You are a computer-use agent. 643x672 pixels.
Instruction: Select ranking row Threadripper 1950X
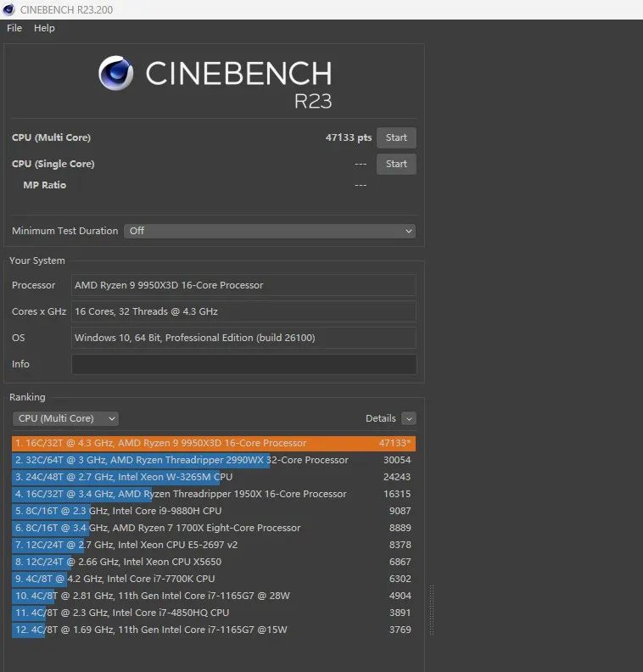point(214,494)
